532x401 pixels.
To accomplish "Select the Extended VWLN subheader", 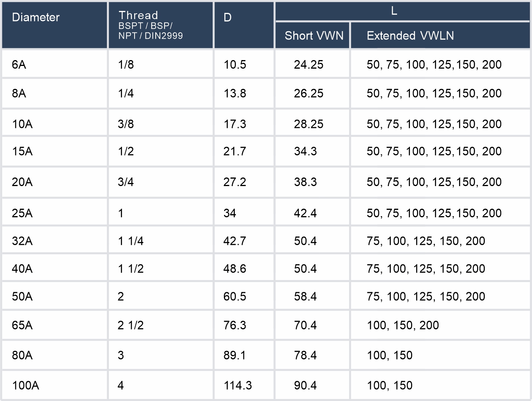I will click(x=410, y=36).
